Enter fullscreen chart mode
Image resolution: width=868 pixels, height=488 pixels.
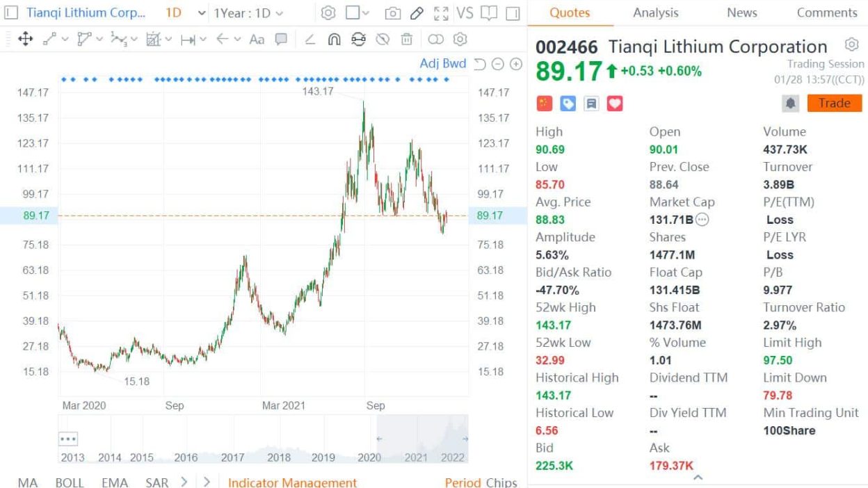tap(441, 13)
